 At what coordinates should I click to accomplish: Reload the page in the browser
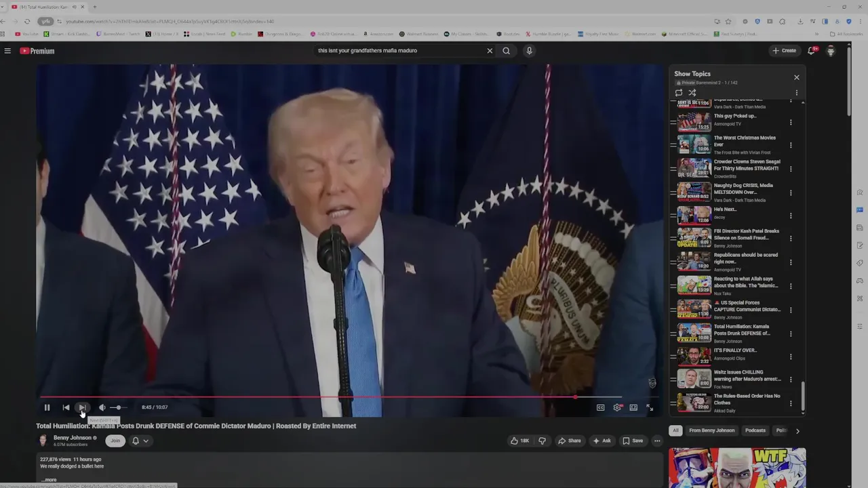point(27,21)
